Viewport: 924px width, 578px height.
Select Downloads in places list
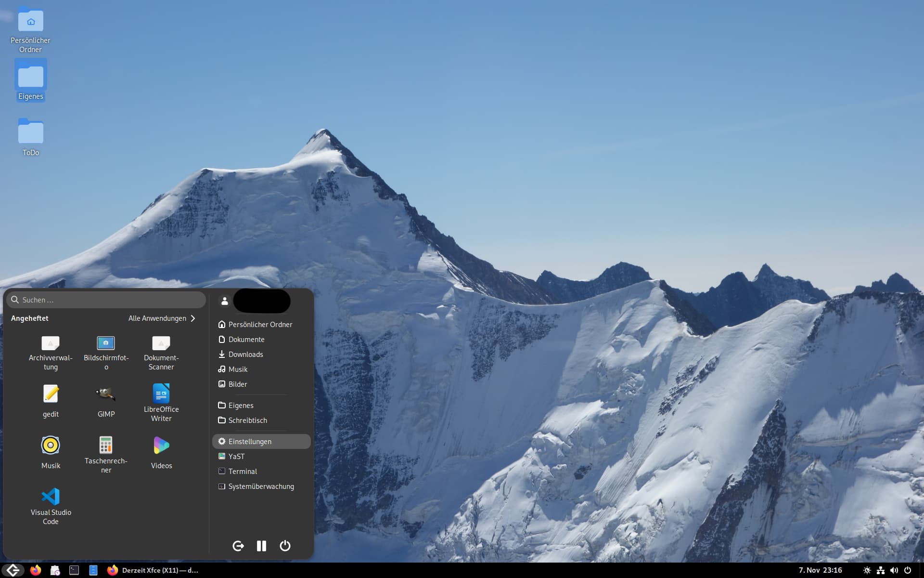tap(245, 355)
